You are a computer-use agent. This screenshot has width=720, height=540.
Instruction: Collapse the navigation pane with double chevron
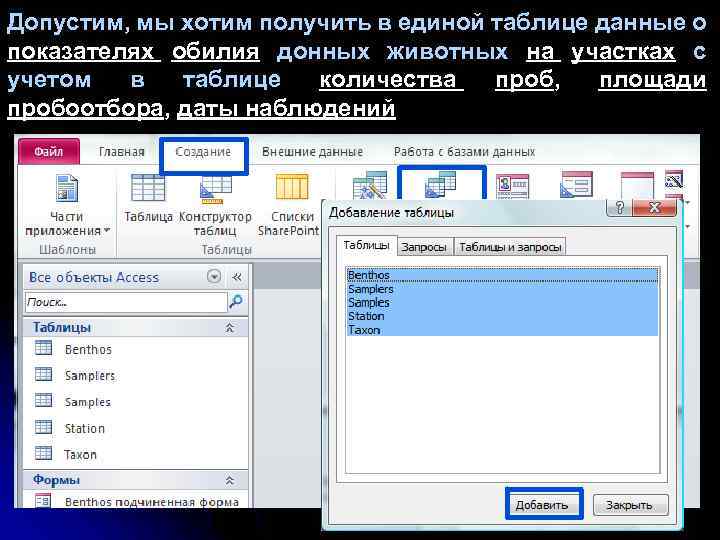(x=237, y=277)
